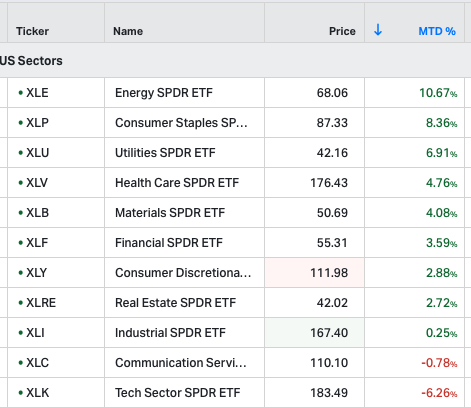Select the XLF ticker cell
This screenshot has height=408, width=471.
click(56, 243)
